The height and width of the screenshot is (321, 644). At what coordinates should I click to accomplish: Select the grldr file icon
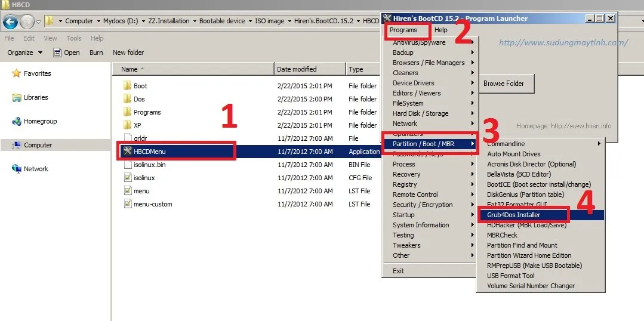tap(127, 138)
